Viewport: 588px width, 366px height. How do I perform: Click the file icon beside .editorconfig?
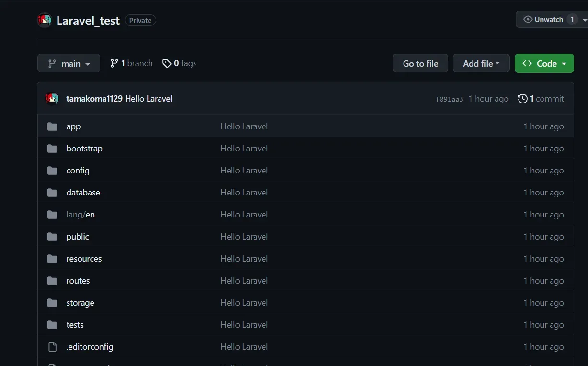(x=52, y=347)
